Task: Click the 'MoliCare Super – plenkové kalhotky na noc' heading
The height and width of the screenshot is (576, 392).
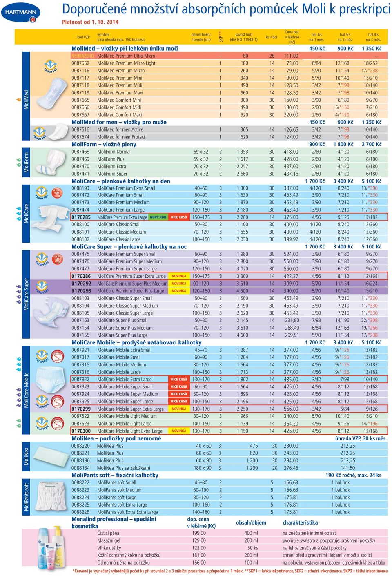Action: click(129, 247)
